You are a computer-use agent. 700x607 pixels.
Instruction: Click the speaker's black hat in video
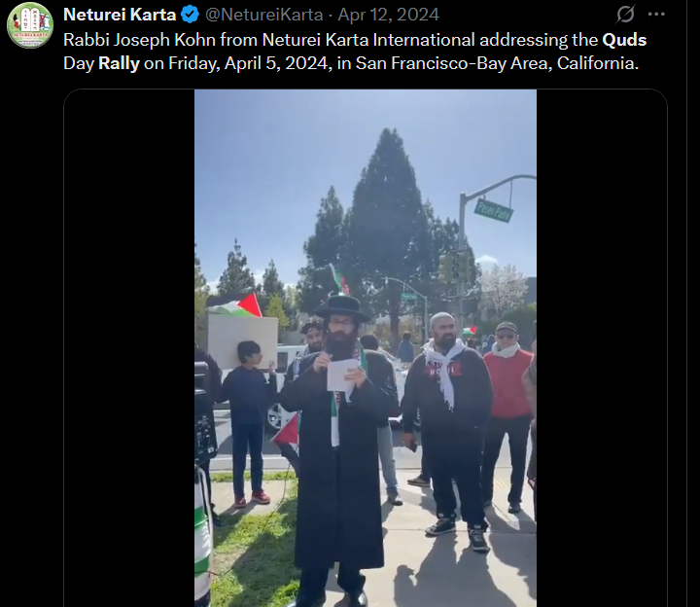[x=342, y=307]
